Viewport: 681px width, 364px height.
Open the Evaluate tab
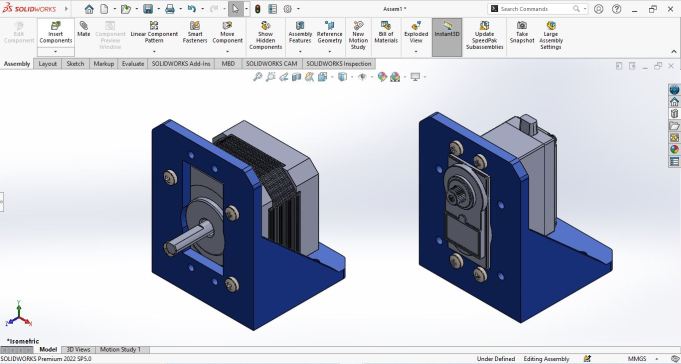[x=133, y=64]
